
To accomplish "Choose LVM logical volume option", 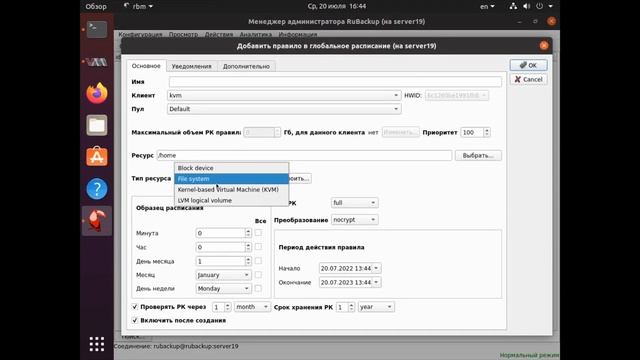I will click(x=231, y=200).
